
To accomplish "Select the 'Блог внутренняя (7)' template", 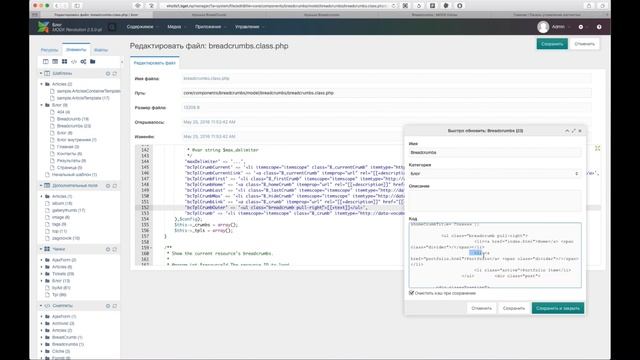I will pos(76,140).
